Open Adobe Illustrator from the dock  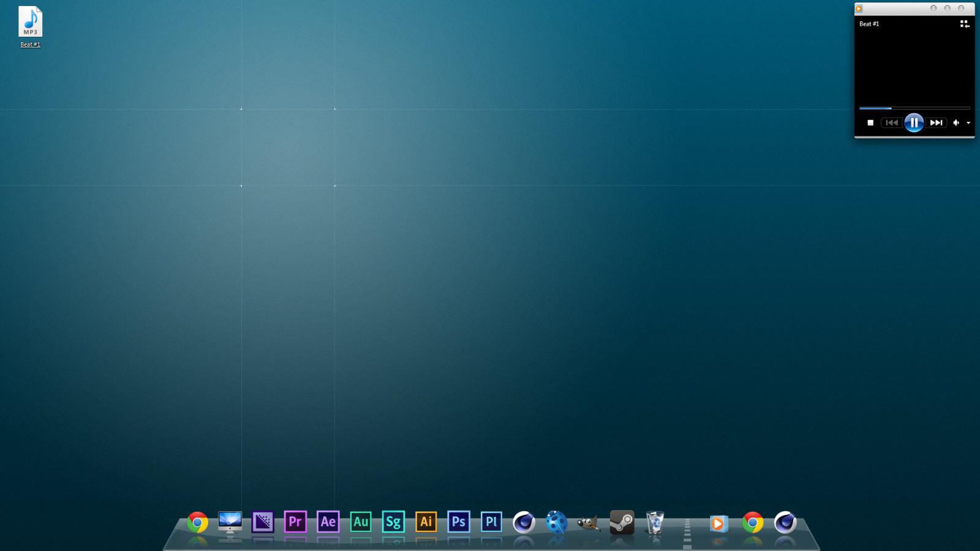click(x=426, y=522)
